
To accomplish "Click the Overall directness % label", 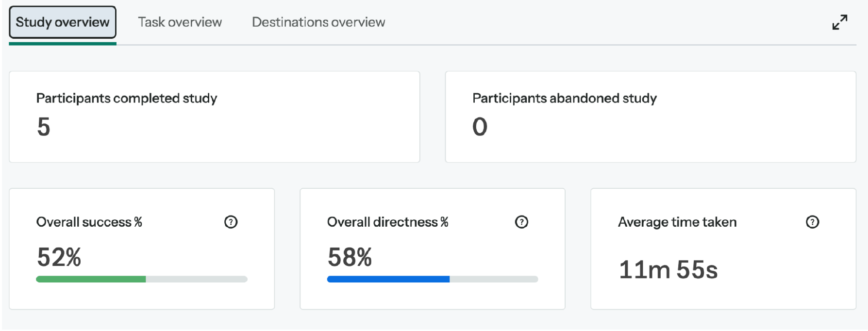I will (x=388, y=222).
